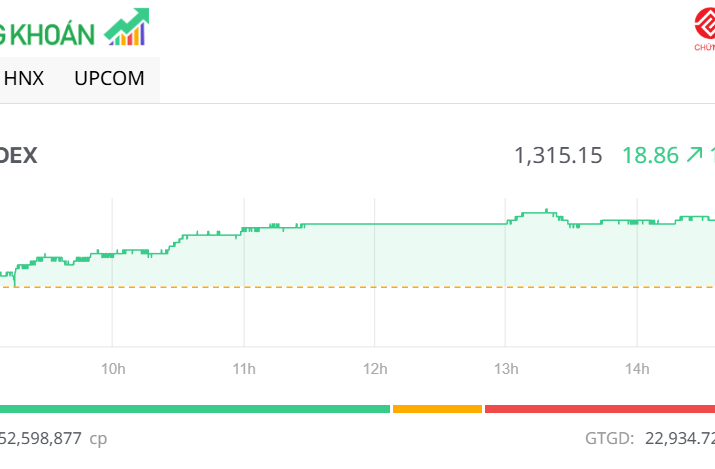Click the green advancers bar segment
Viewport: 715px width, 469px height.
click(195, 409)
